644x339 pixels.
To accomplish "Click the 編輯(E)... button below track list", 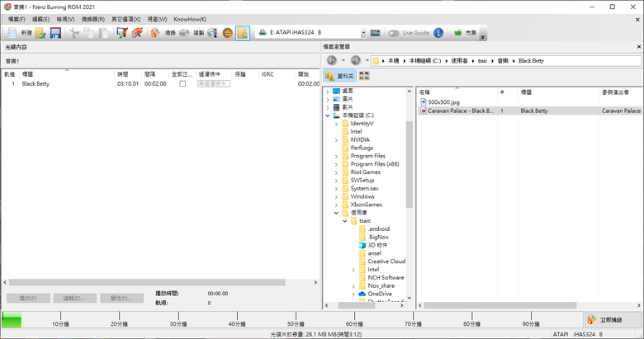I will tap(75, 299).
